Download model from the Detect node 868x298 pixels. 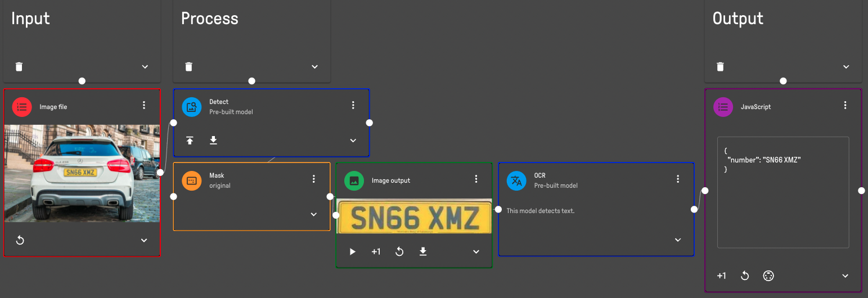coord(213,140)
